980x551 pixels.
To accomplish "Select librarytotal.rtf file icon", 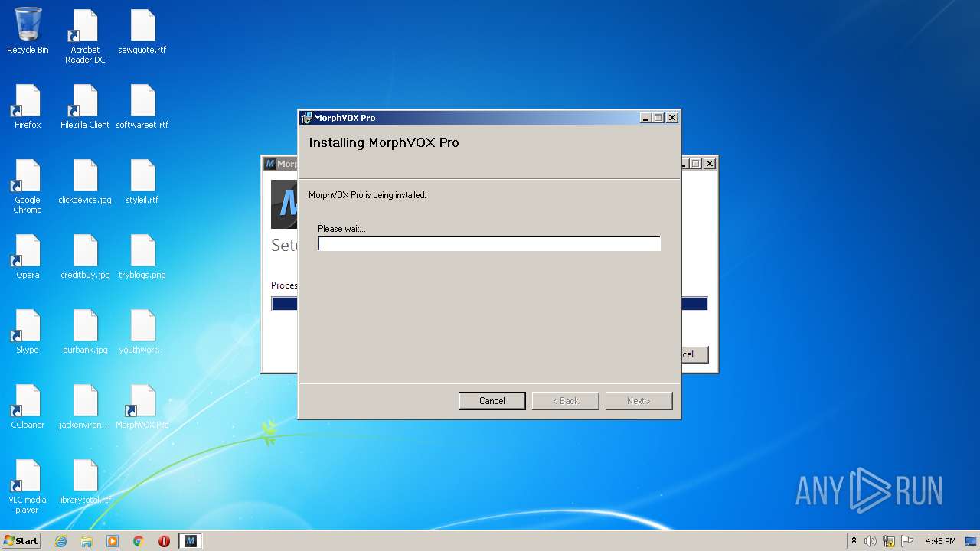I will 85,481.
